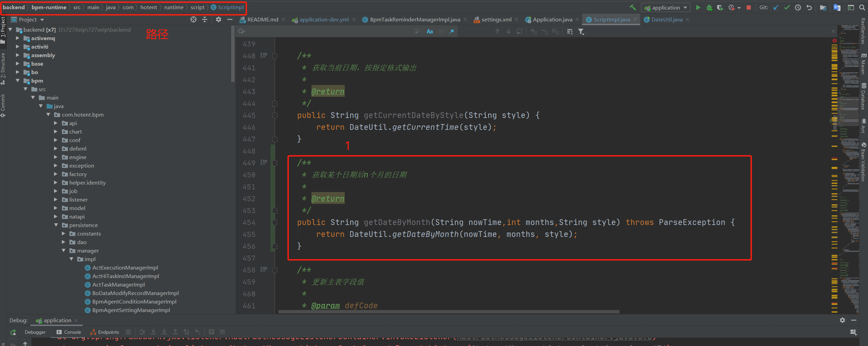This screenshot has height=346, width=868.
Task: Toggle Match Case in find bar
Action: [x=430, y=31]
